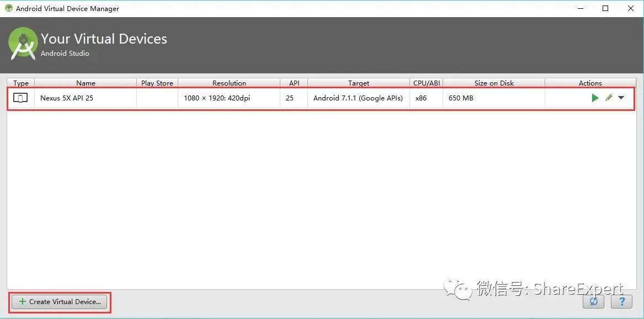Screen dimensions: 644x319
Task: Sort by the CPU/ABI column header
Action: (x=427, y=83)
